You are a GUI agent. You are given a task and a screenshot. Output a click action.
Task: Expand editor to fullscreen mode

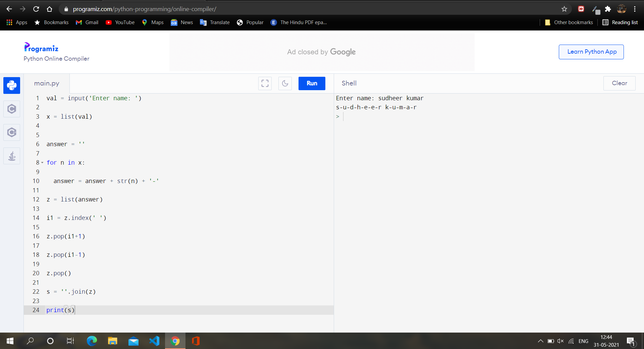265,83
